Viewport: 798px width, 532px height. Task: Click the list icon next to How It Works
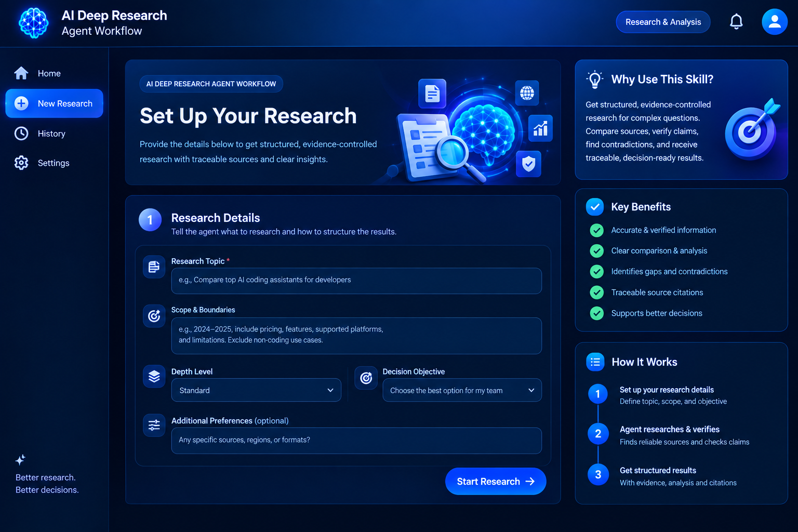click(x=595, y=362)
